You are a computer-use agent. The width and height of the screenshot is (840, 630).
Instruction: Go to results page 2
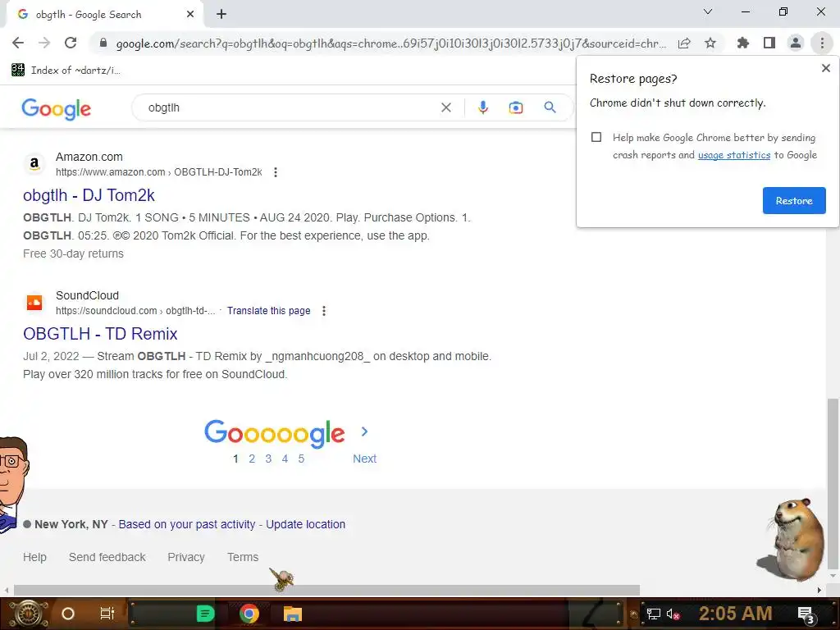pyautogui.click(x=252, y=459)
